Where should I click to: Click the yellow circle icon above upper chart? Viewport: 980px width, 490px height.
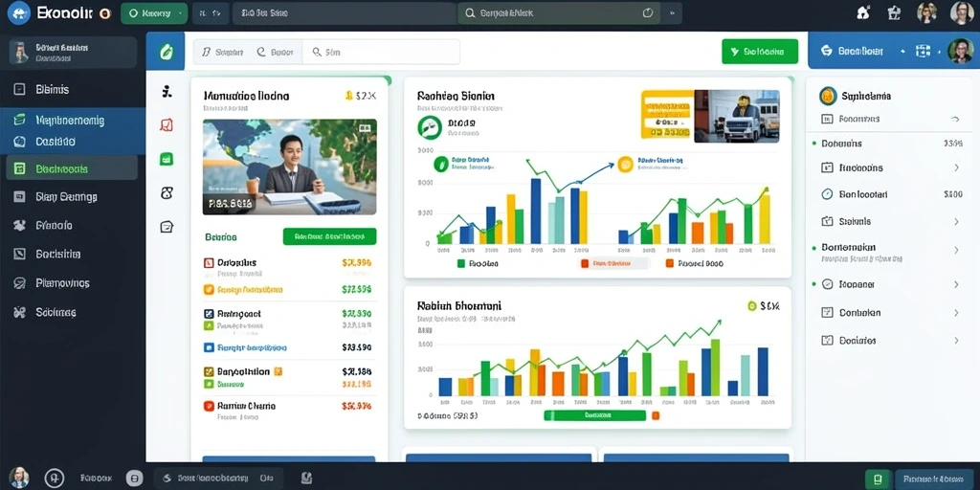click(x=625, y=164)
